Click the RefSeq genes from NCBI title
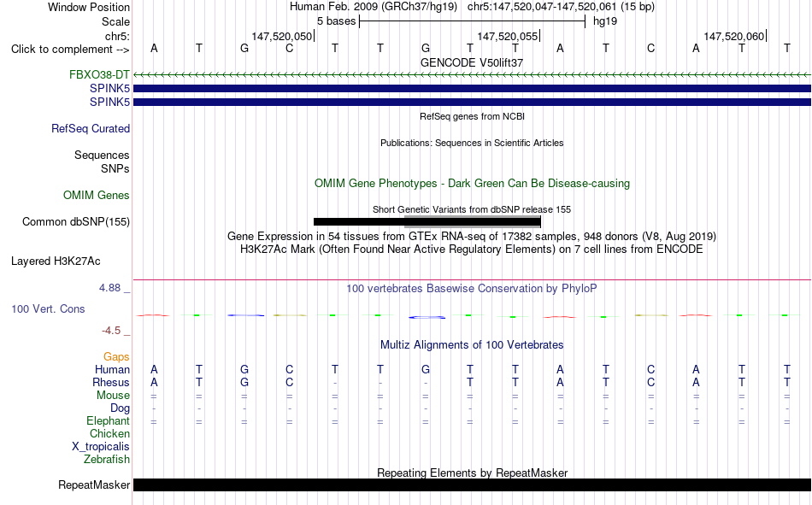The image size is (812, 505). [x=472, y=116]
